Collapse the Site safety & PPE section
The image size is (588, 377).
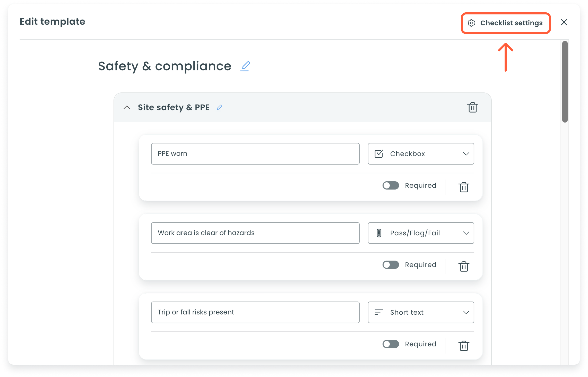127,107
